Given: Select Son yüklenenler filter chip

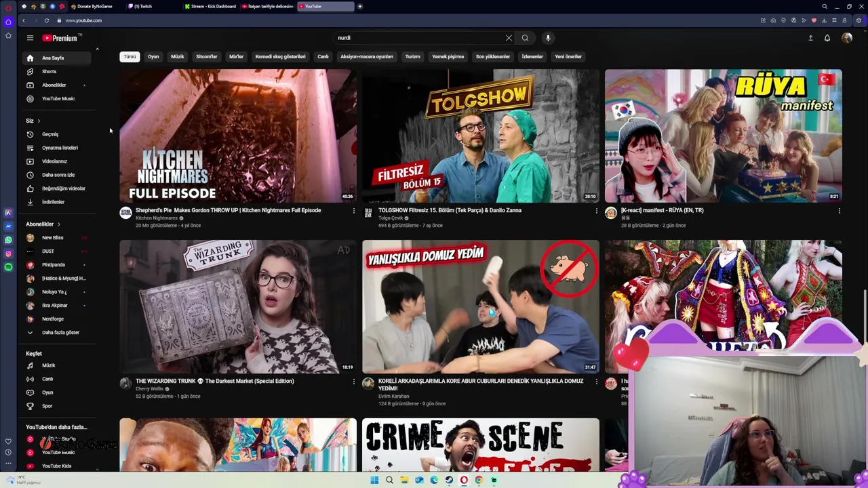Looking at the screenshot, I should (493, 57).
